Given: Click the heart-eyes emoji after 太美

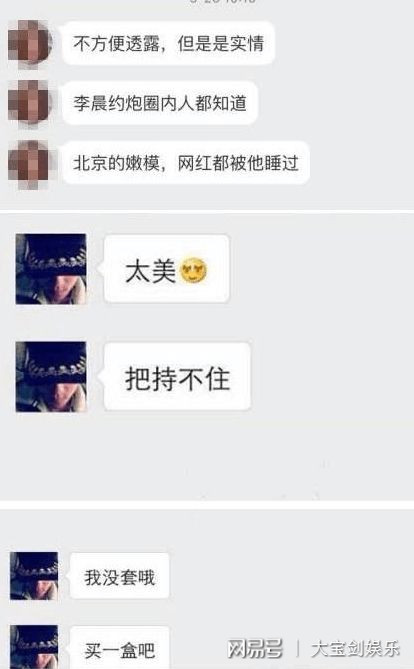Looking at the screenshot, I should [x=193, y=271].
